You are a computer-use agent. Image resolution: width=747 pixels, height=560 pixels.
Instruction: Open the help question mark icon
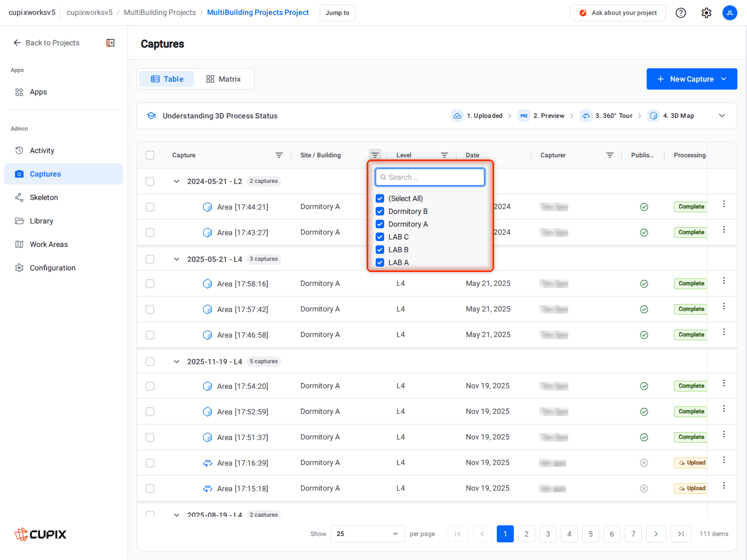pyautogui.click(x=681, y=13)
